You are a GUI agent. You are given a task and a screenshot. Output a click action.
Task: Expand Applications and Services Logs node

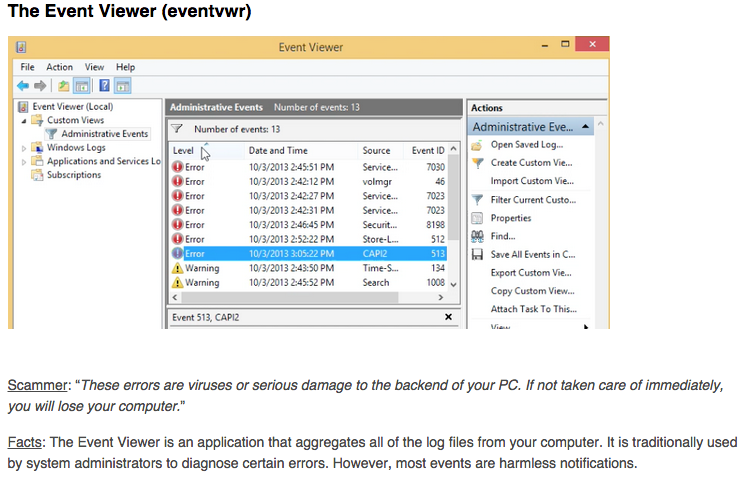pos(24,161)
